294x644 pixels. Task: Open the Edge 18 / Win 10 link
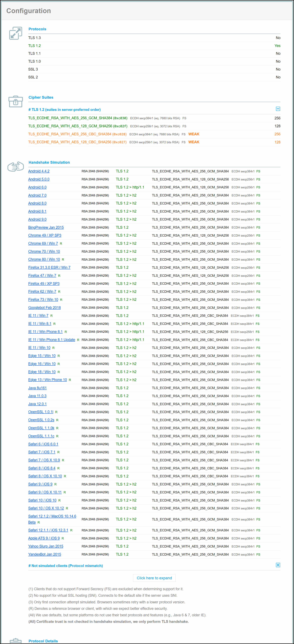[x=42, y=372]
